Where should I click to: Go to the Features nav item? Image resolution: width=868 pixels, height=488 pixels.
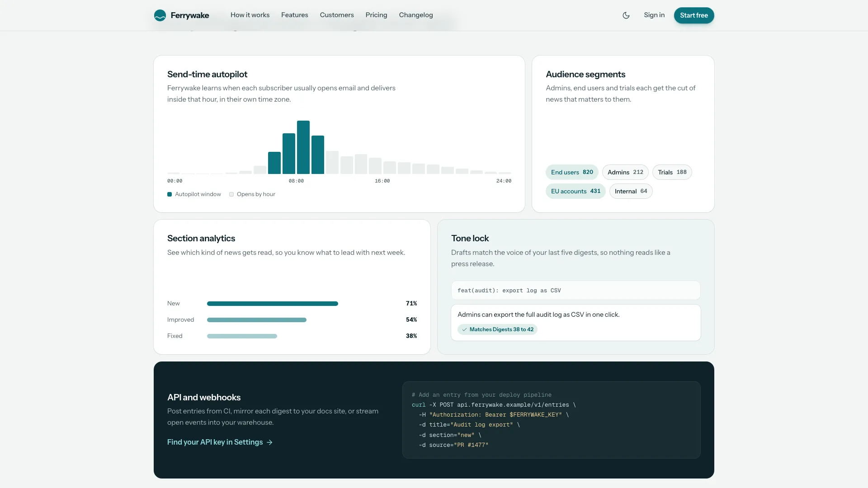coord(295,15)
